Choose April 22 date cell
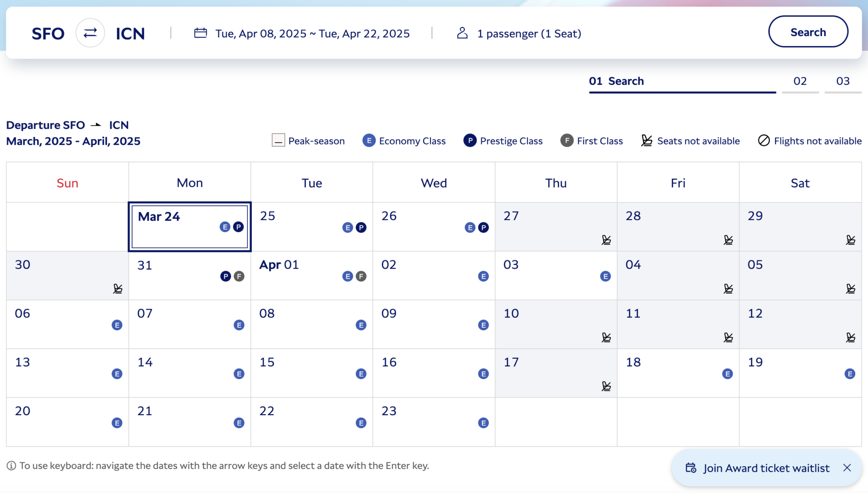This screenshot has height=493, width=868. (312, 422)
